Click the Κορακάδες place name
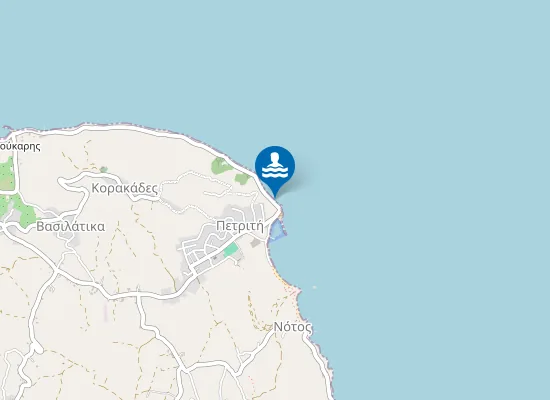Viewport: 550px width, 400px height. (125, 188)
